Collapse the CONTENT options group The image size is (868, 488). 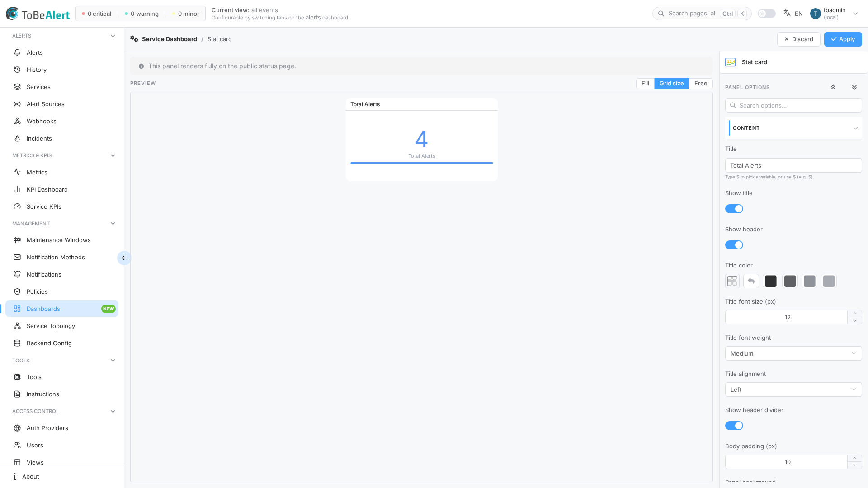793,128
